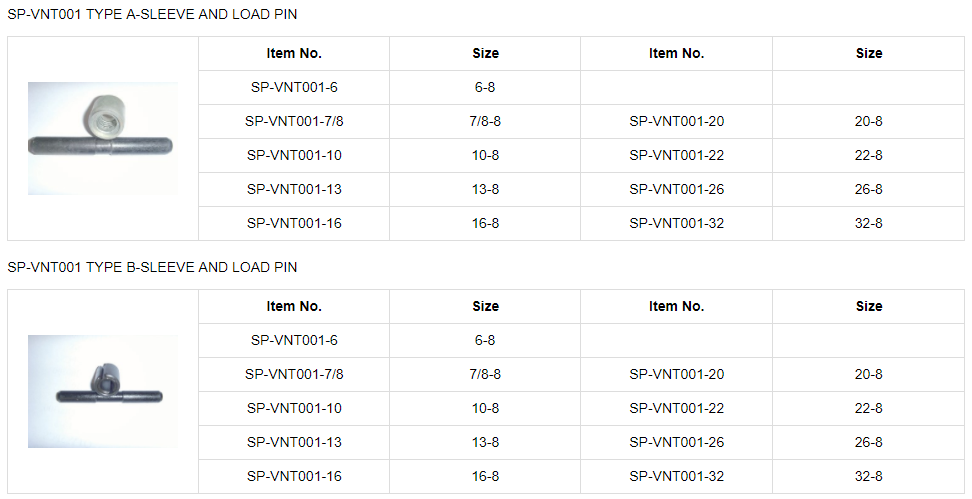Select SP-VNT001-7/8 in the Type A table
The height and width of the screenshot is (499, 972).
click(x=294, y=122)
